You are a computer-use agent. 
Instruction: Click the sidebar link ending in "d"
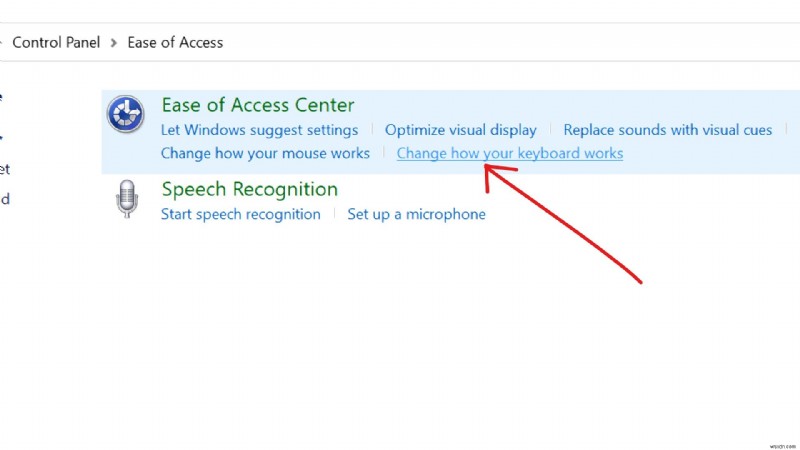tap(4, 199)
